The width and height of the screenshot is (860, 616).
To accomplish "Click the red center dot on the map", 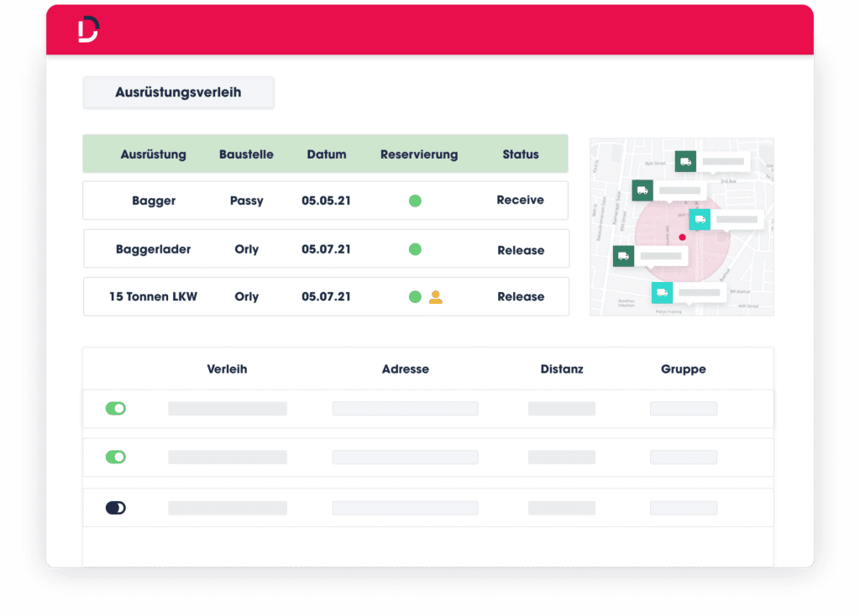I will pyautogui.click(x=682, y=238).
